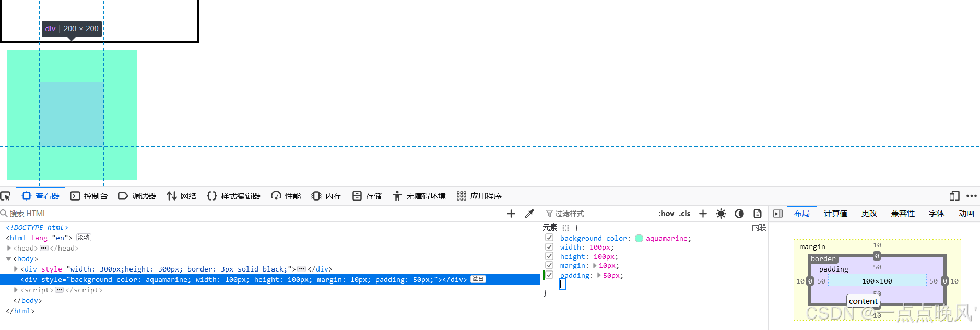Open the Accessibility (无障碍环境) tab
Viewport: 980px width, 330px height.
[x=419, y=196]
